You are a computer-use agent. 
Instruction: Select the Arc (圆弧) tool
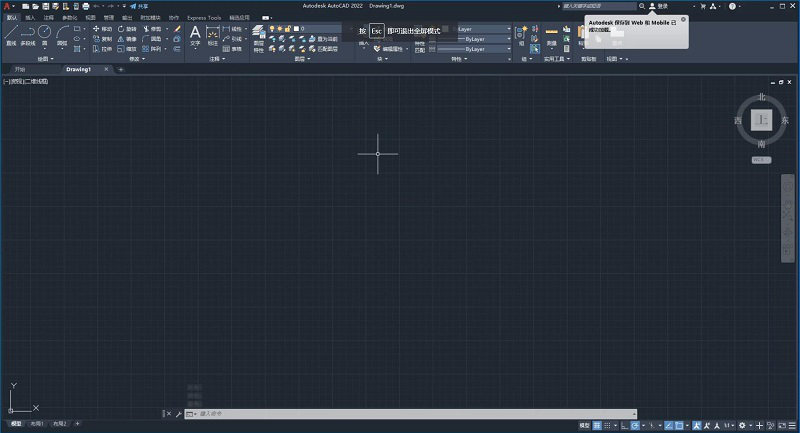62,35
